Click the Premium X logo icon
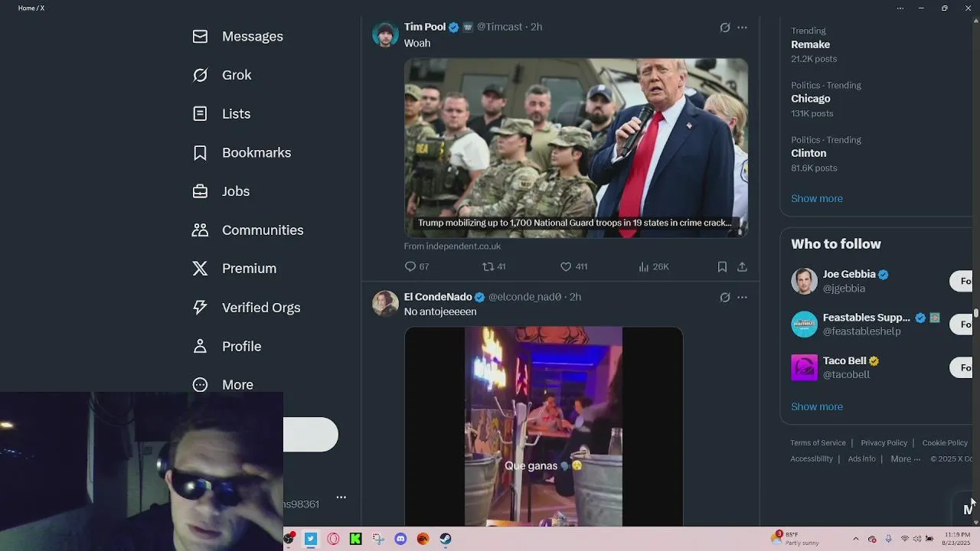The height and width of the screenshot is (551, 980). pos(200,269)
